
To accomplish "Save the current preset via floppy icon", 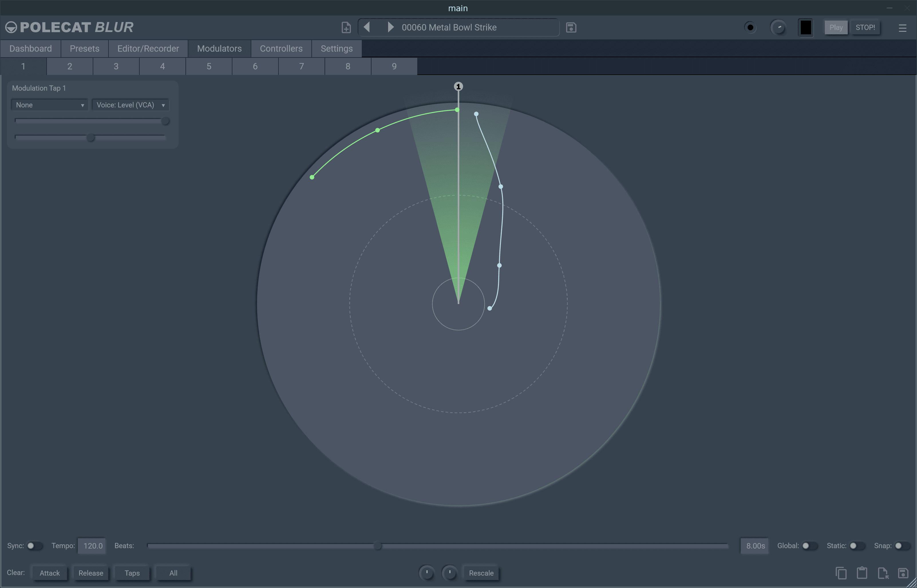I will tap(571, 27).
